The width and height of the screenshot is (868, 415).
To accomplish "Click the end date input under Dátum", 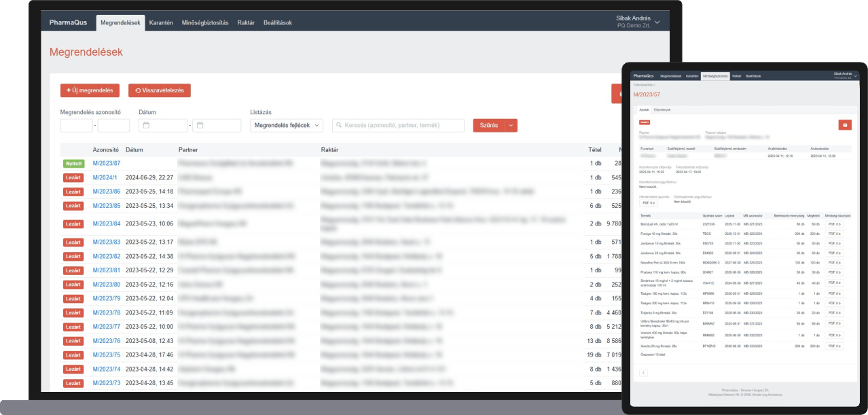I will coord(217,126).
